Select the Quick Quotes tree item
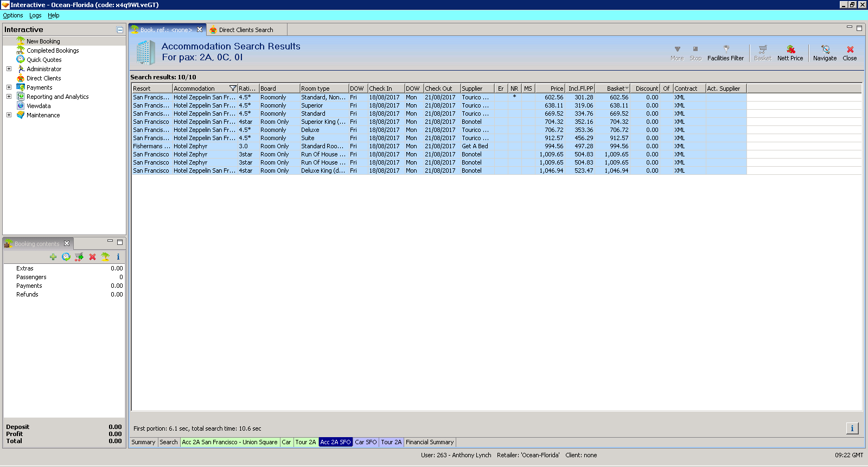 tap(44, 60)
